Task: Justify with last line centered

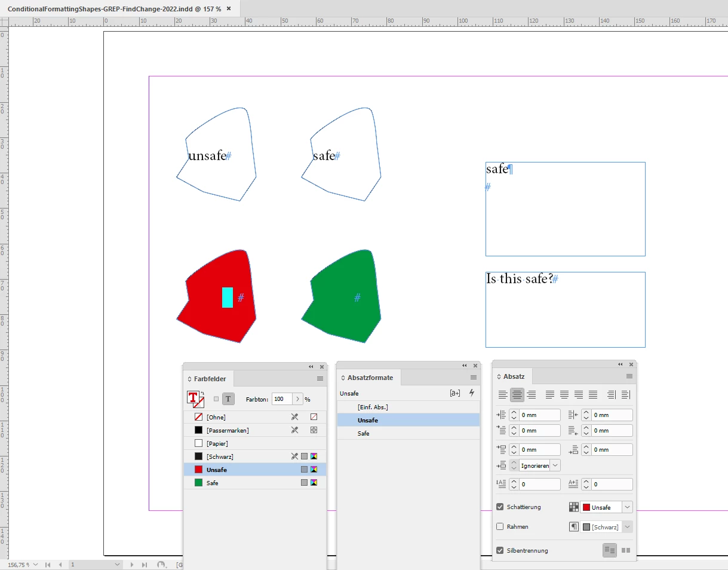Action: 564,394
